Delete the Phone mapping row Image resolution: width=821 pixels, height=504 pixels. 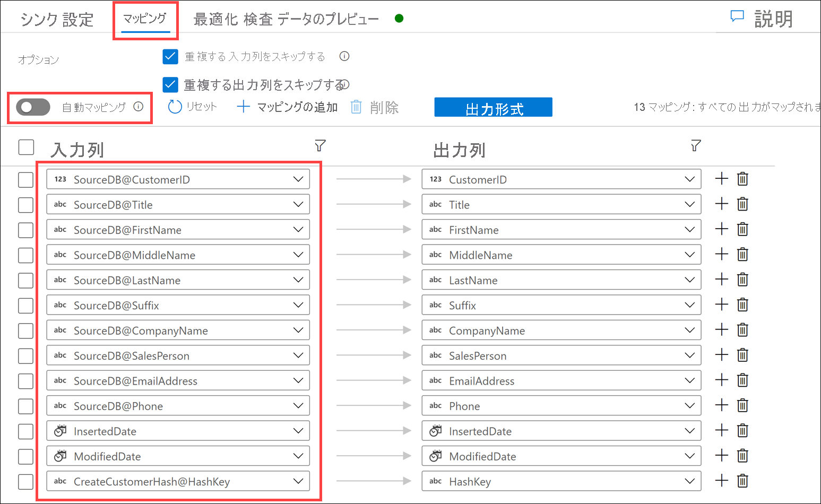742,405
